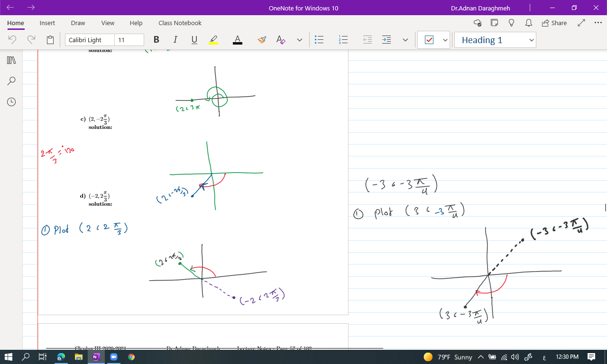Select the Format Painter brush
Viewport: 607px width, 364px height.
pyautogui.click(x=262, y=40)
